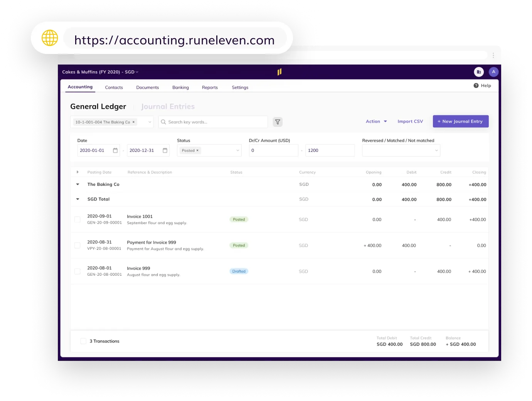The height and width of the screenshot is (401, 532).
Task: Open the calendar icon for the start date
Action: (115, 150)
